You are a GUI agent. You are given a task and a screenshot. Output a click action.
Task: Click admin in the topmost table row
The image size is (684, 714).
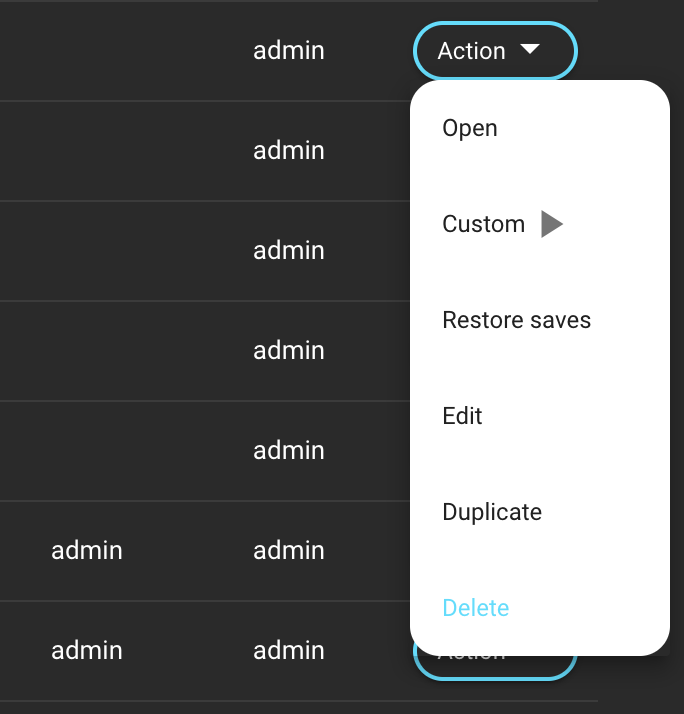[x=289, y=50]
